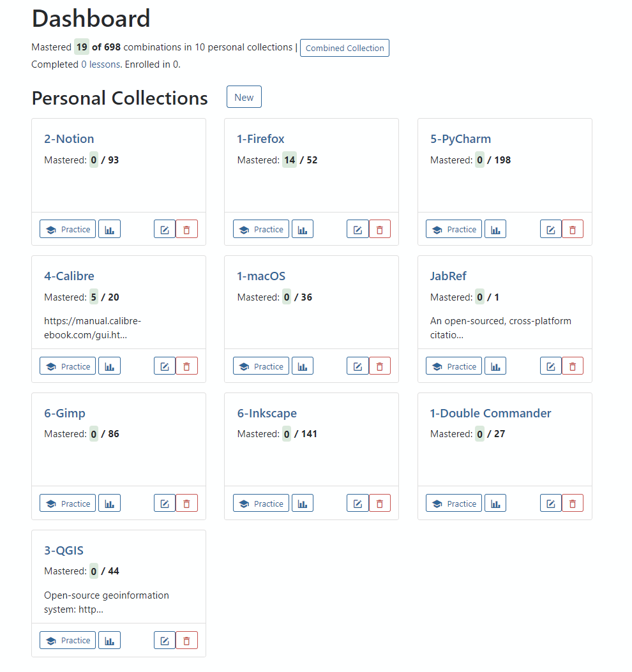Image resolution: width=632 pixels, height=672 pixels.
Task: Delete the 1-macOS collection
Action: point(379,366)
